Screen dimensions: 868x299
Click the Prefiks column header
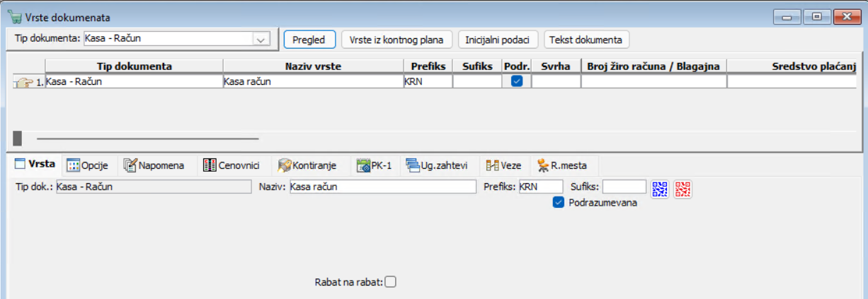428,66
